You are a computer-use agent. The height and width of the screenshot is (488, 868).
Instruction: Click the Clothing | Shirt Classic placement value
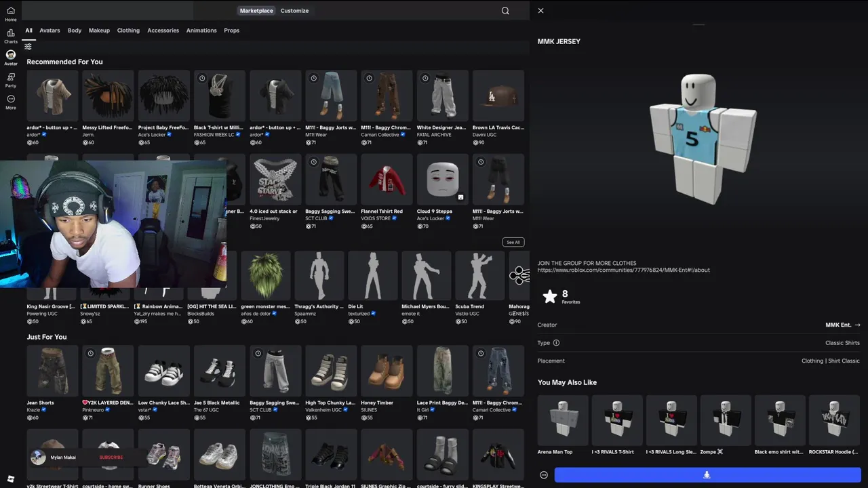[831, 361]
